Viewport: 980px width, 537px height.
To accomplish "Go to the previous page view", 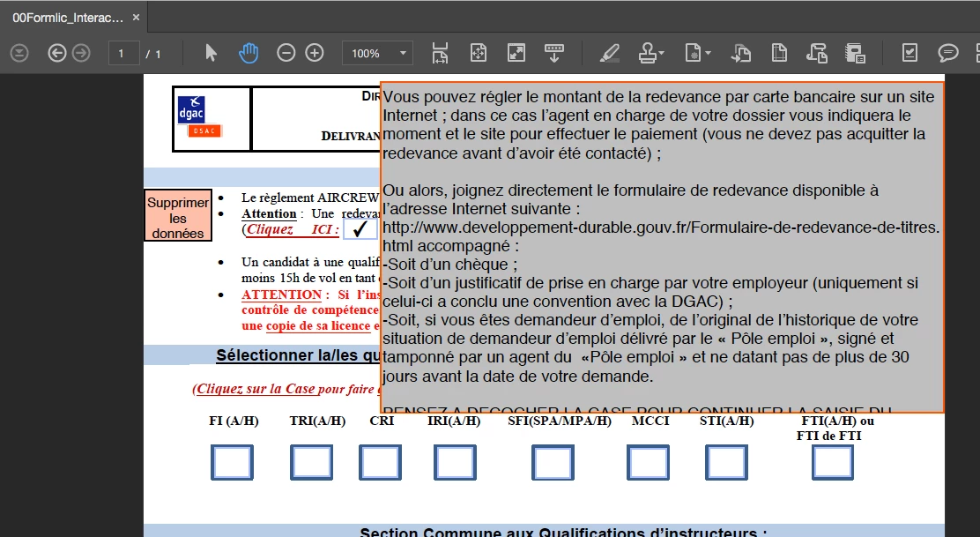I will [57, 53].
